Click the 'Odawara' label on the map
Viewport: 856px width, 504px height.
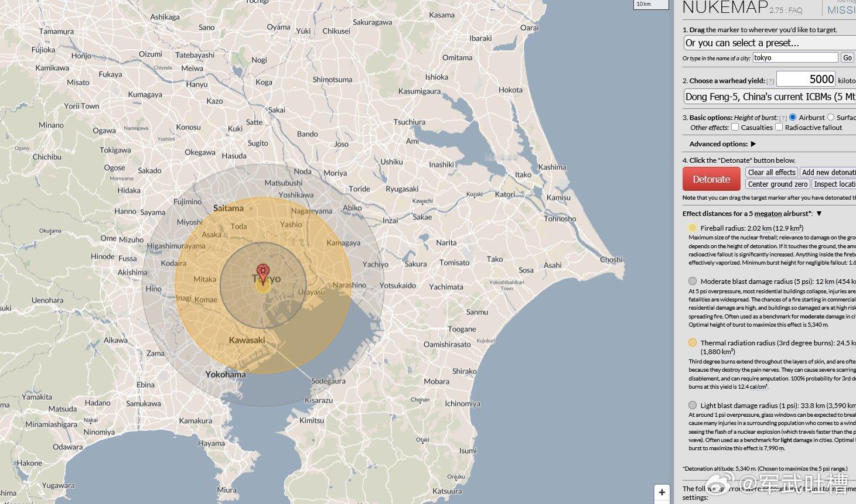68,447
